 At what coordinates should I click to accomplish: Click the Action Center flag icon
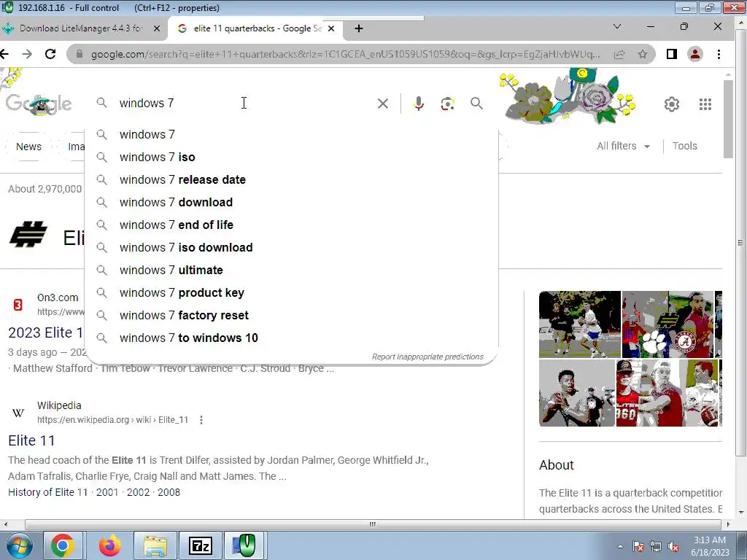click(x=638, y=547)
